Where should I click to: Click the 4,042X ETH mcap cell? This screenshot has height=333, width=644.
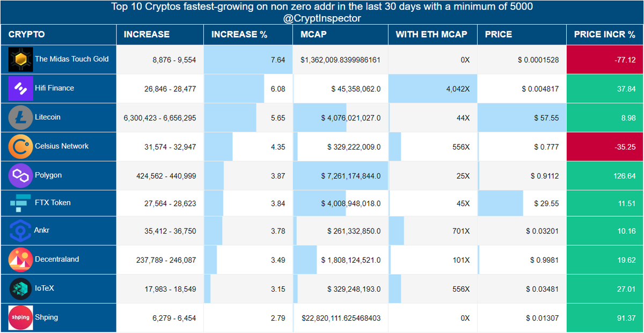[x=433, y=88]
